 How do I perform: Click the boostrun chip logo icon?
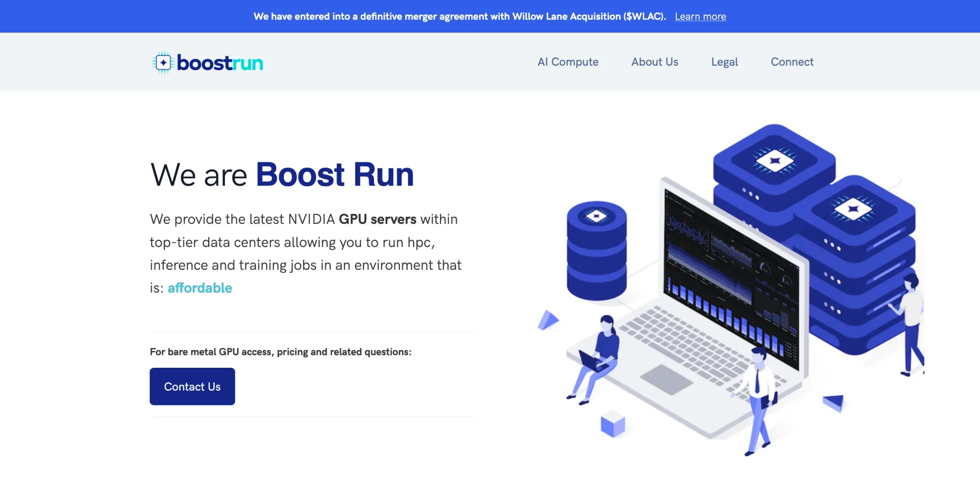click(x=163, y=63)
